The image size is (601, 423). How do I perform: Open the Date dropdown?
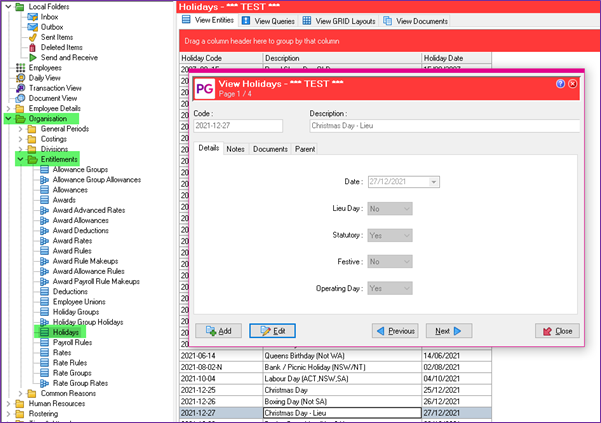click(x=434, y=182)
